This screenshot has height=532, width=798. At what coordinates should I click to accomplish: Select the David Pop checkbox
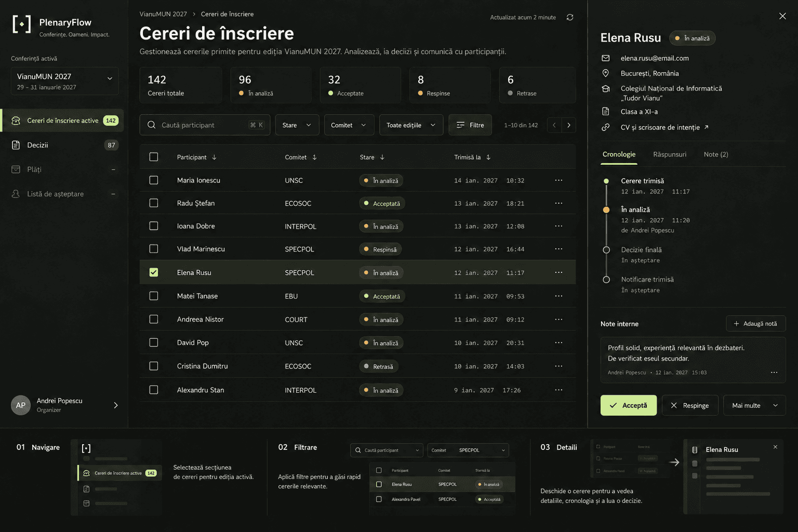[x=154, y=343]
